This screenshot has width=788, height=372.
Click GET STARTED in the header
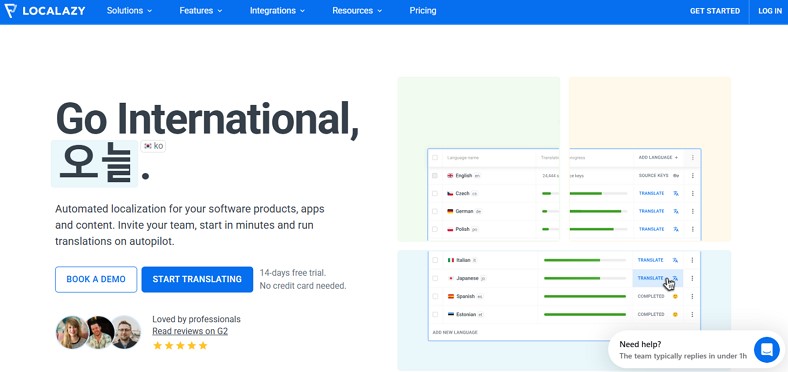tap(715, 11)
